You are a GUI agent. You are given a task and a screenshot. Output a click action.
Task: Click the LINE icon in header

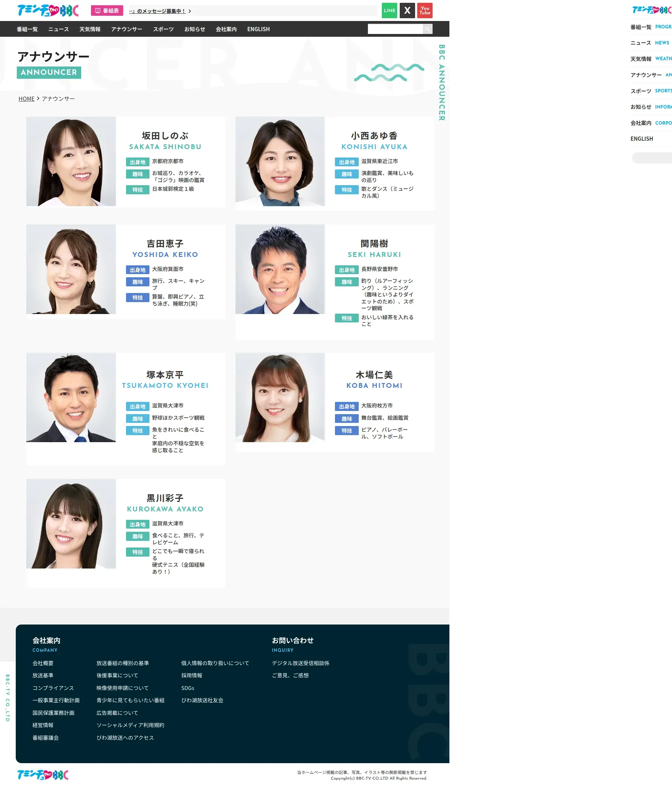click(x=389, y=11)
